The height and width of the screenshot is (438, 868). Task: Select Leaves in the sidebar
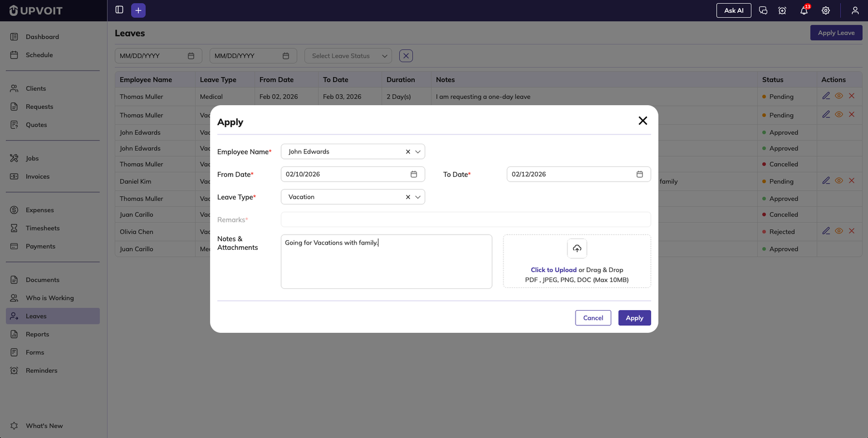pos(53,316)
